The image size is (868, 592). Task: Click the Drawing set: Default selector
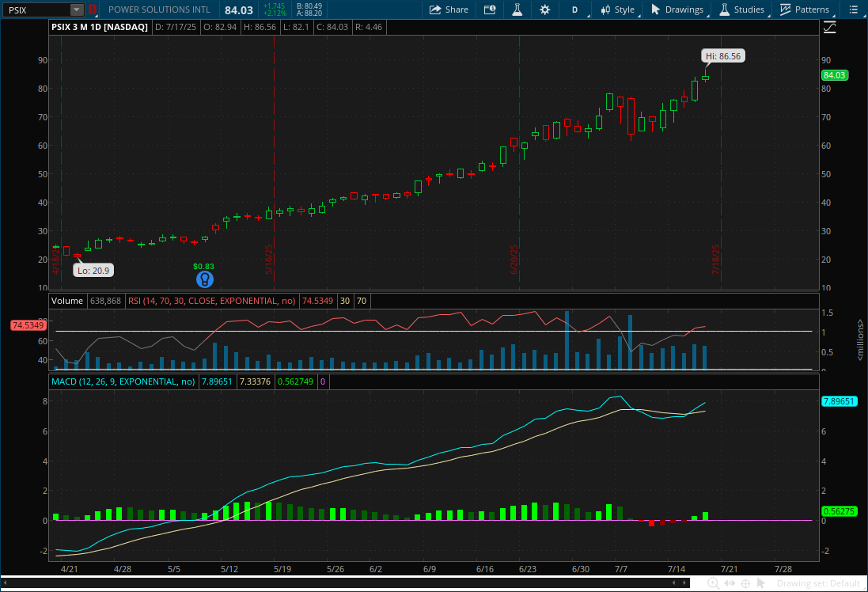pyautogui.click(x=818, y=583)
